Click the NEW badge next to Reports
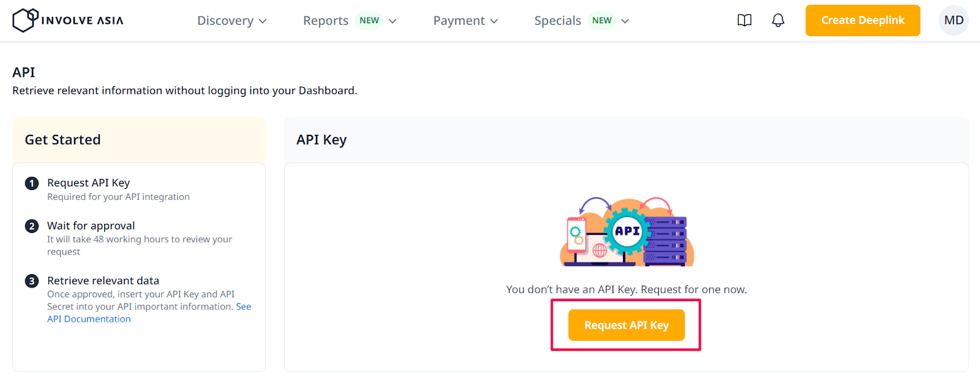The width and height of the screenshot is (980, 374). pos(369,20)
